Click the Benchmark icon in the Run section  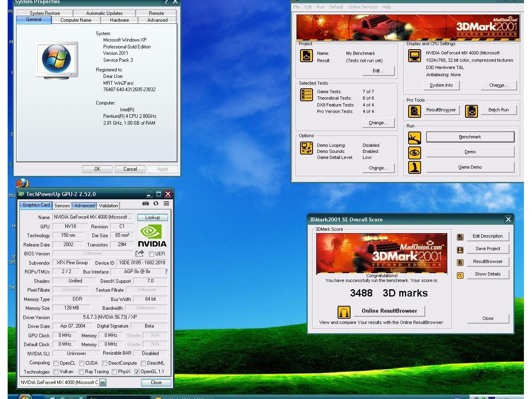[414, 138]
